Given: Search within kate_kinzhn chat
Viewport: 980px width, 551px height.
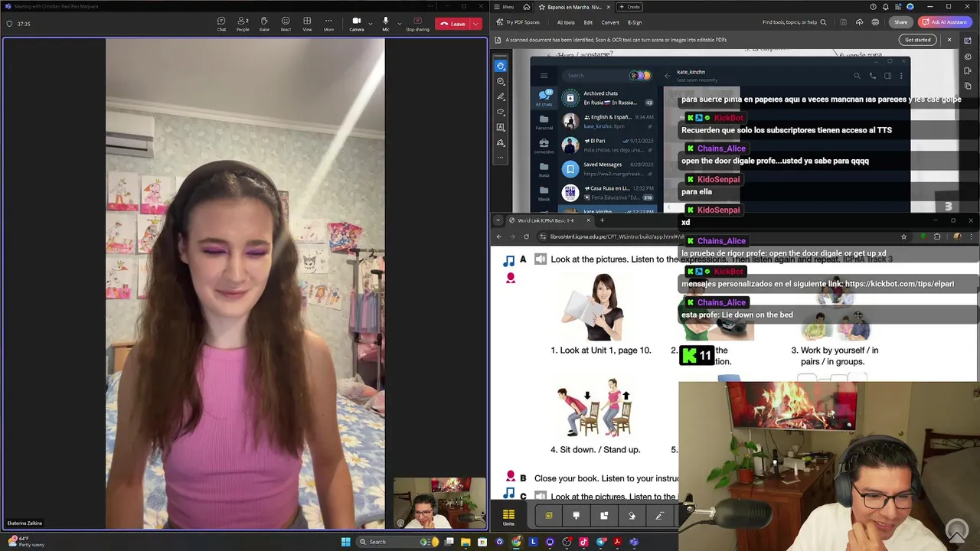Looking at the screenshot, I should pos(857,76).
